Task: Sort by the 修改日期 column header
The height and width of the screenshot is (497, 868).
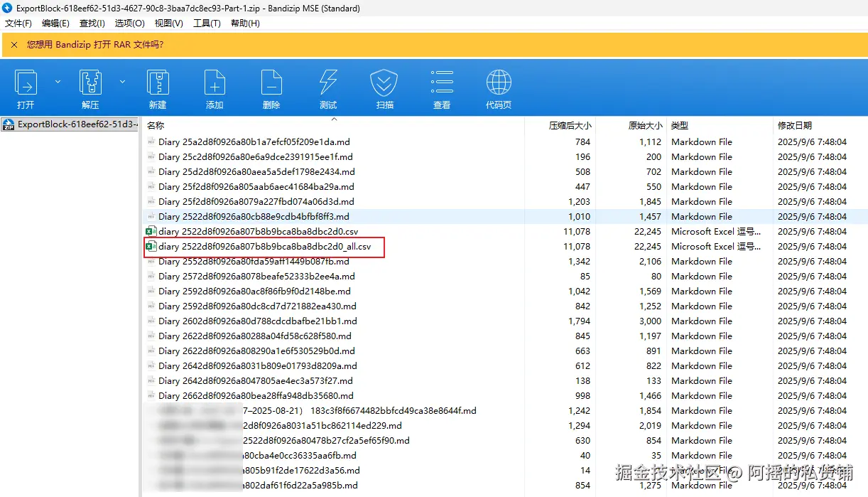Action: pos(795,125)
